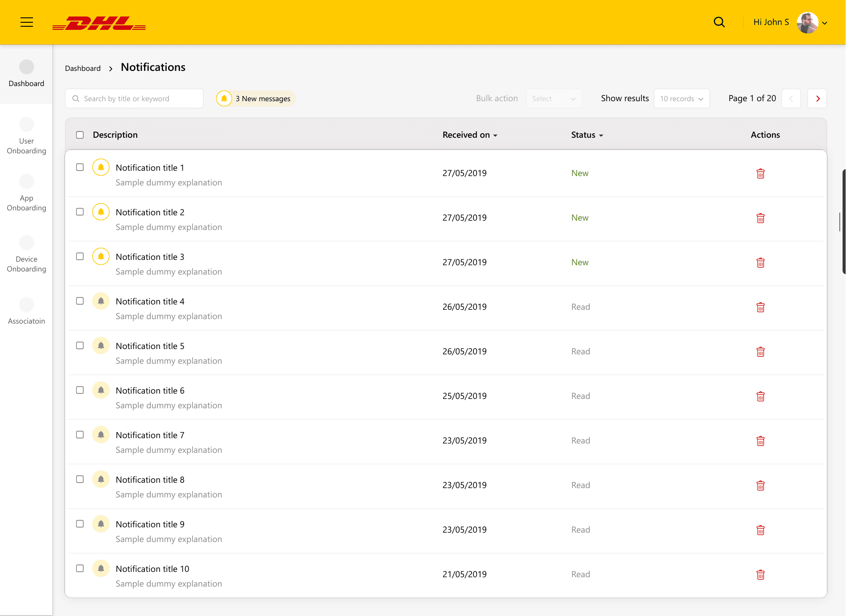Delete Notification title 1
846x616 pixels.
(x=760, y=173)
